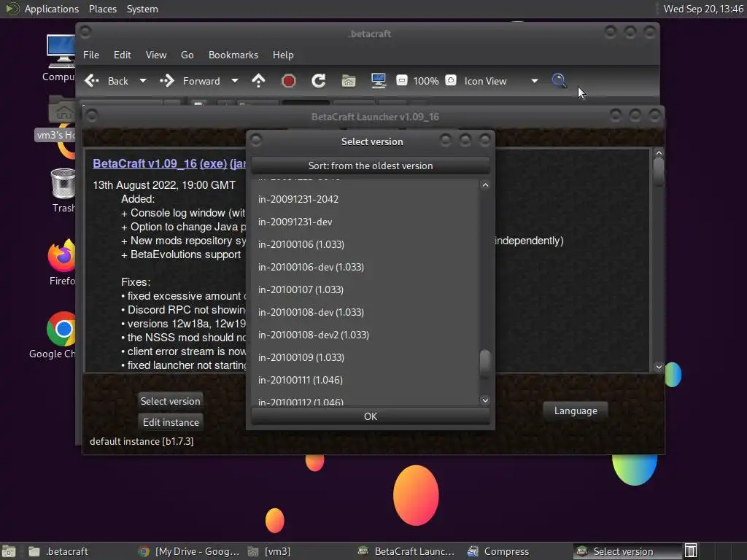Click the Back arrow in file manager
The image size is (747, 560).
(91, 81)
